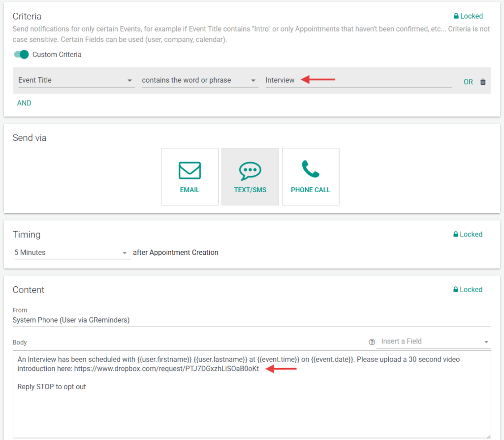Image resolution: width=504 pixels, height=440 pixels.
Task: Click the AND button to add criteria
Action: [24, 103]
